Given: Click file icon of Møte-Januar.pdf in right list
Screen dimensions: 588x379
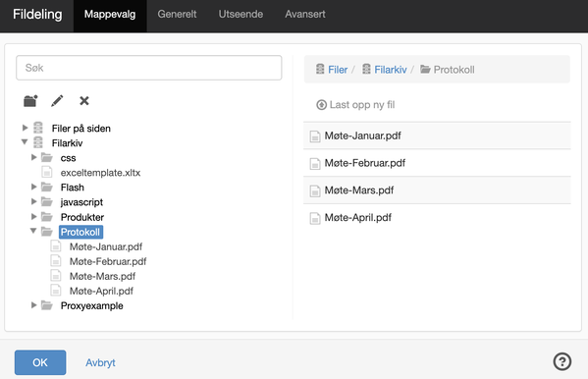Looking at the screenshot, I should (315, 135).
